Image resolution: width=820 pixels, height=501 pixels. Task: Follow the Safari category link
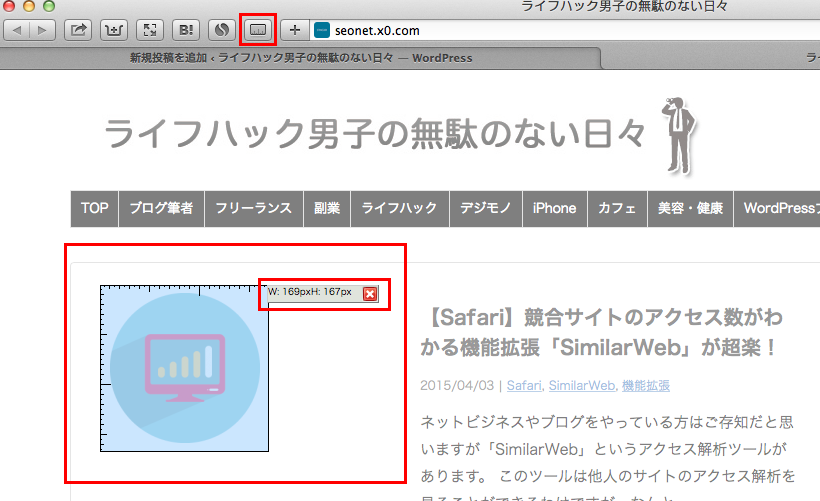point(524,386)
